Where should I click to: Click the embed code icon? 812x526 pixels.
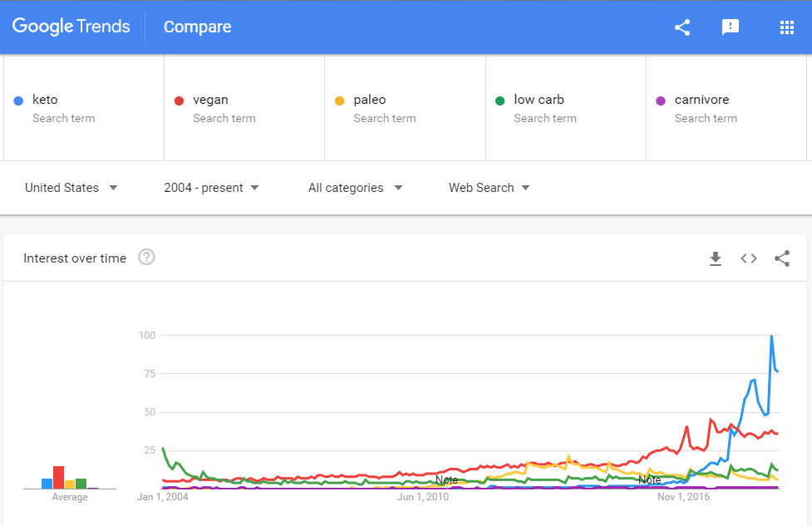coord(749,258)
